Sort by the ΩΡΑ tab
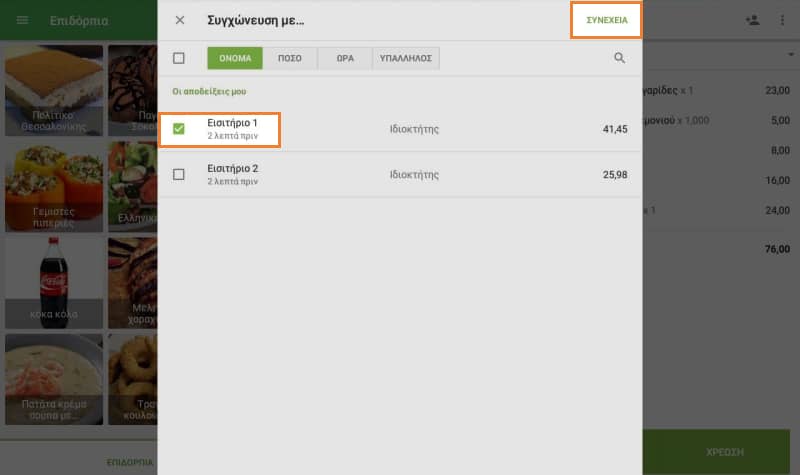The width and height of the screenshot is (800, 475). point(345,59)
